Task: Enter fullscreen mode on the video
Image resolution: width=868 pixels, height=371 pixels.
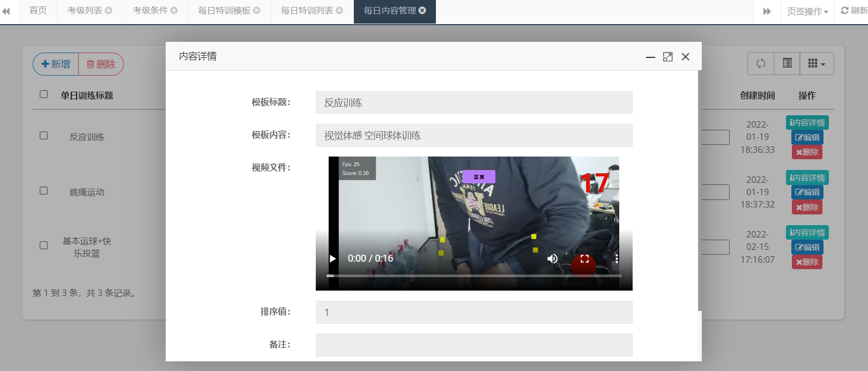Action: [x=584, y=258]
